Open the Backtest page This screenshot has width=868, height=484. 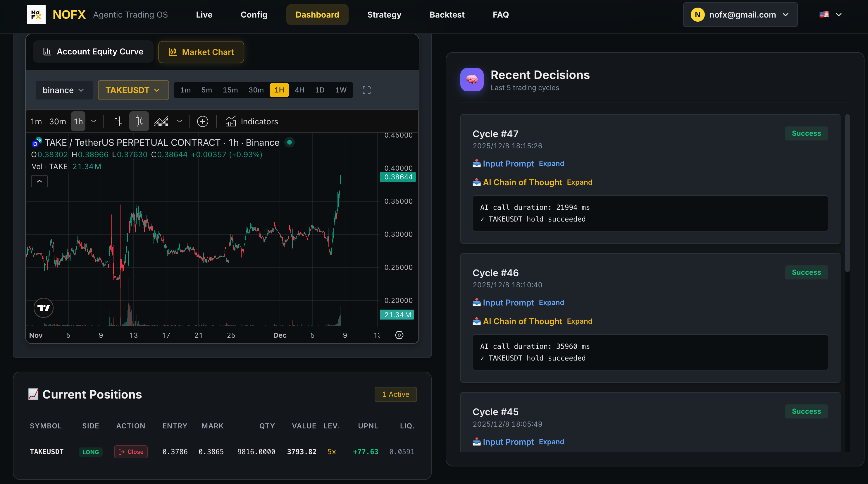click(x=447, y=15)
